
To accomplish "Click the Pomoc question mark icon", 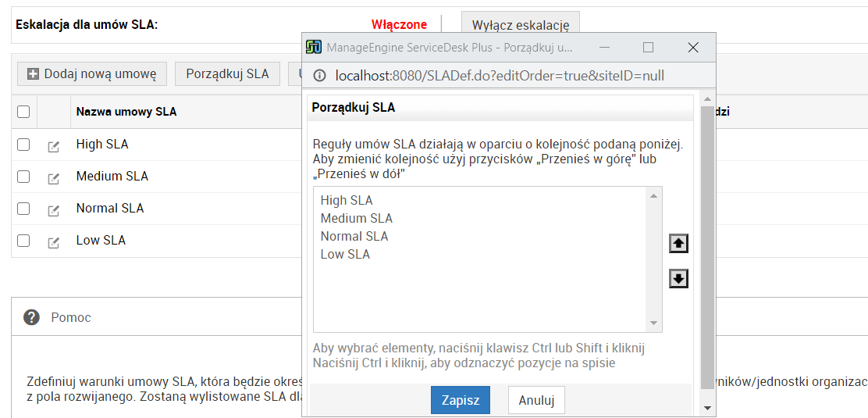I will 31,317.
